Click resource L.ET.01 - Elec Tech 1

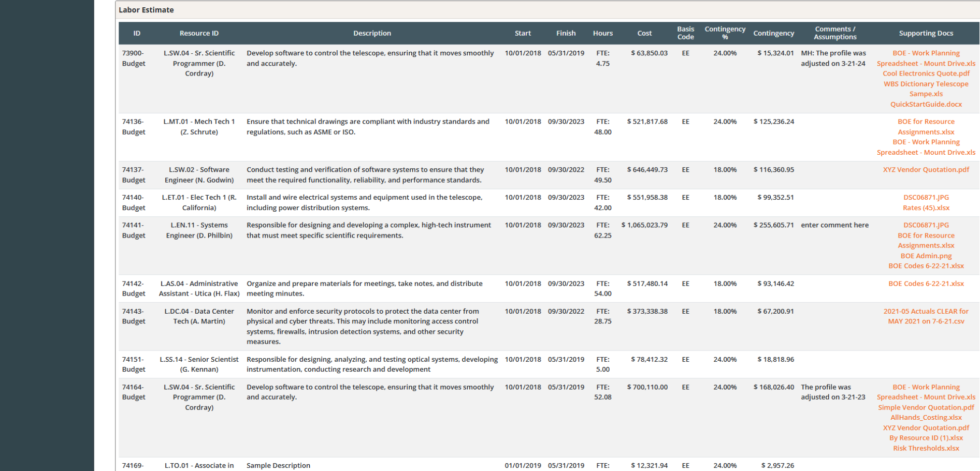[x=199, y=202]
